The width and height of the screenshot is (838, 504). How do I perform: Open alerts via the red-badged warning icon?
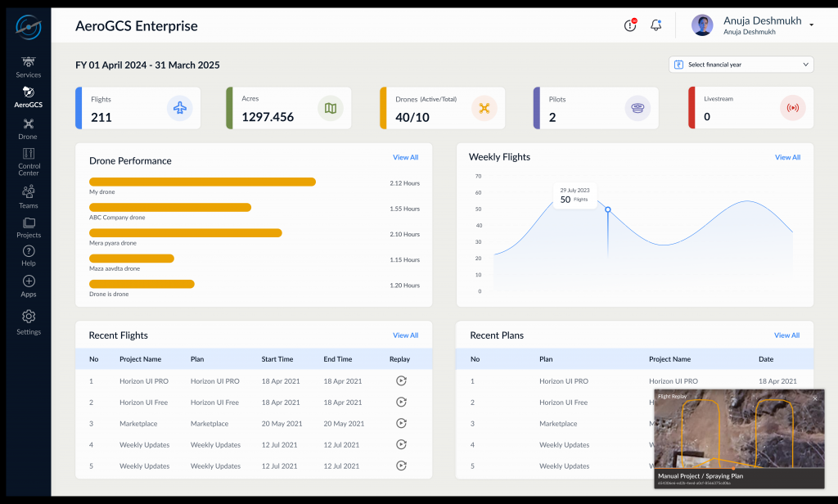click(x=629, y=25)
